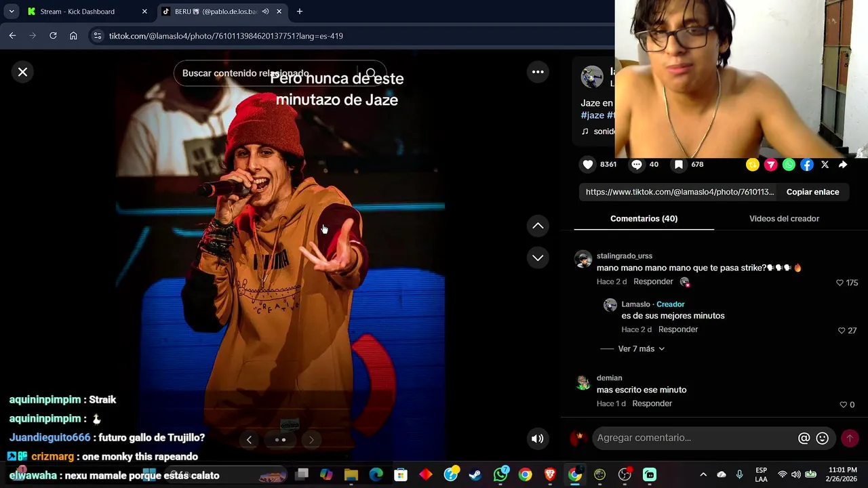
Task: Save post with bookmark icon
Action: pos(678,164)
